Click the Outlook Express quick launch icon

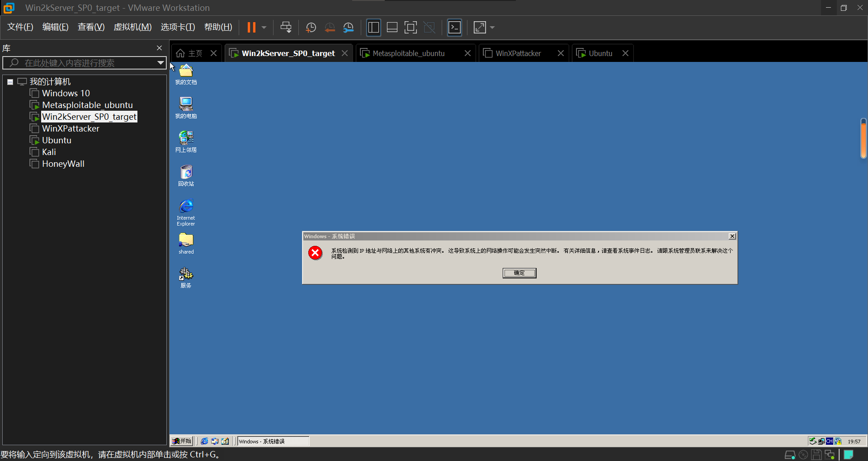tap(215, 441)
